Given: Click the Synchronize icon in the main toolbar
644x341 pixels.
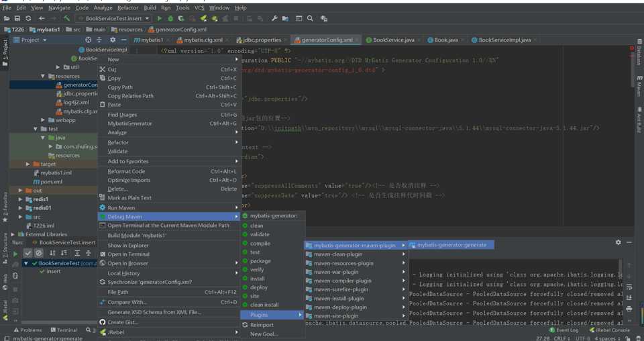Looking at the screenshot, I should (28, 19).
